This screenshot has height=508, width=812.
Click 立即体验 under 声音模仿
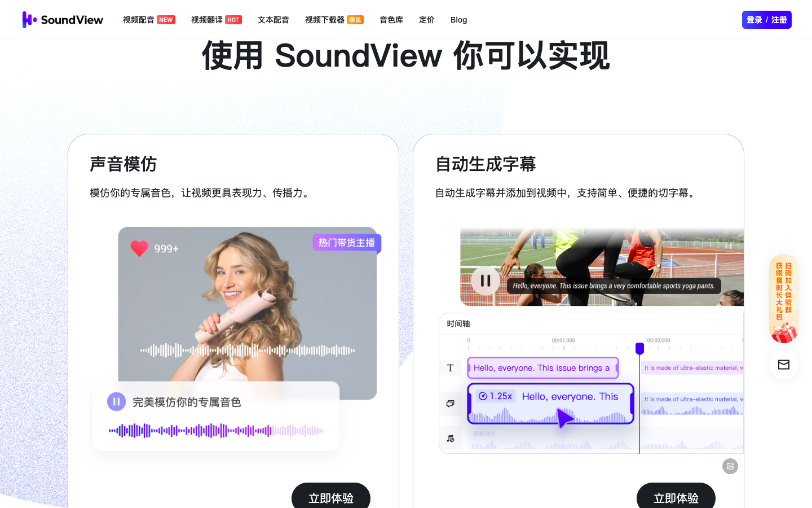(331, 497)
